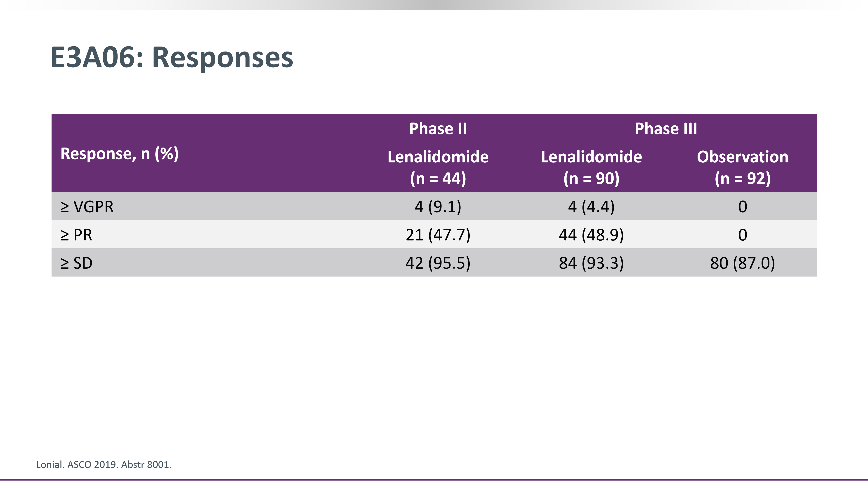Click the Lenalidomide (n = 44) subheader
Viewport: 868px width, 488px height.
pos(438,167)
